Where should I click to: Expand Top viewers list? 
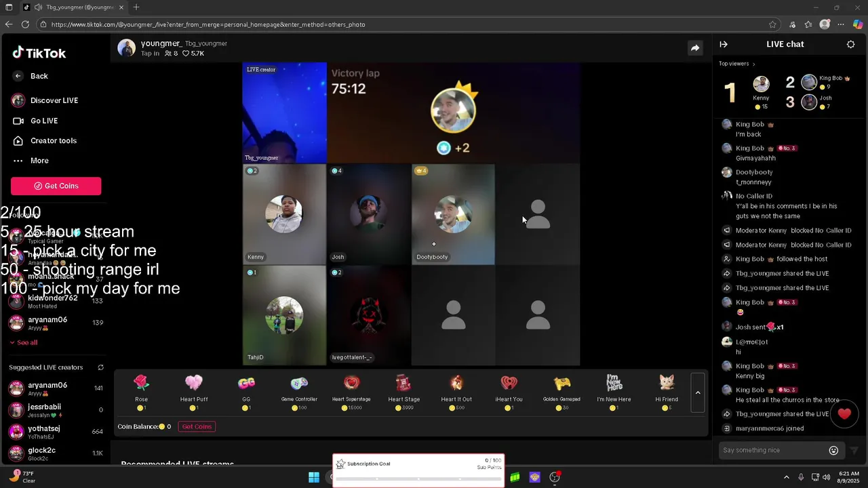click(737, 64)
